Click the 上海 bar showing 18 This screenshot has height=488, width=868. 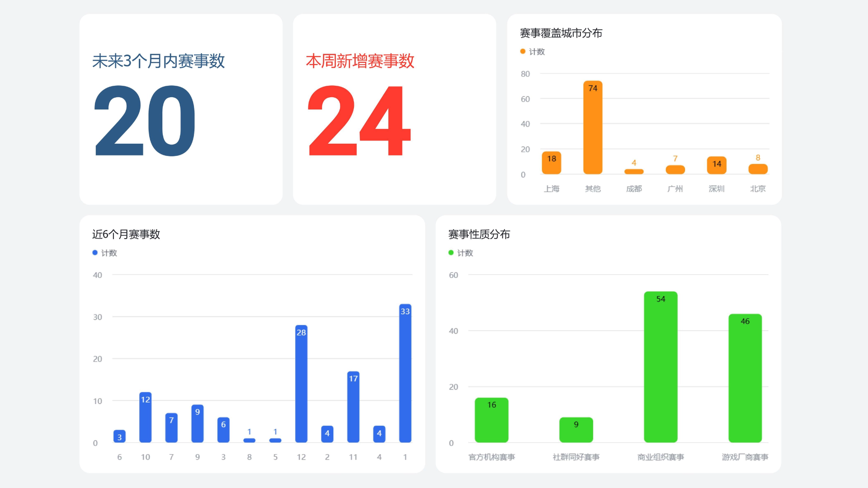click(x=551, y=164)
